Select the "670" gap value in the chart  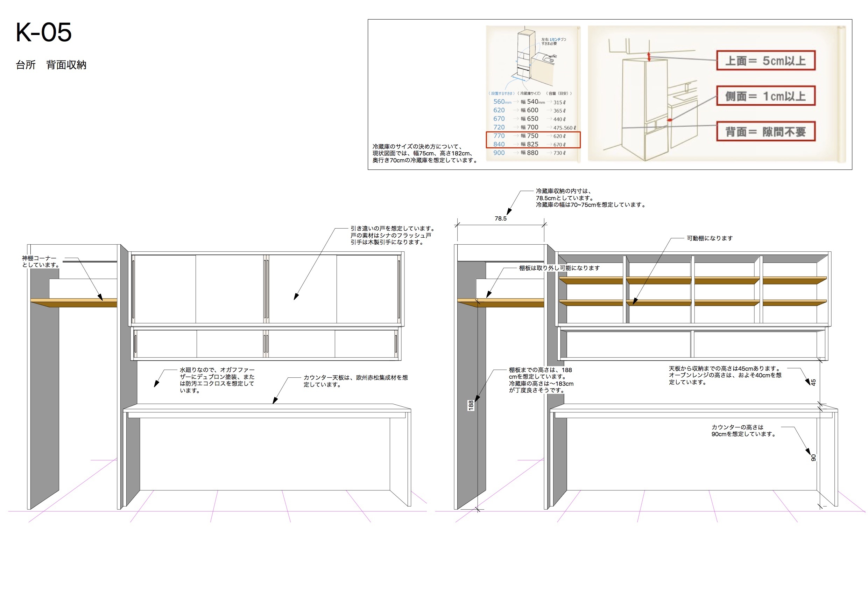point(499,119)
